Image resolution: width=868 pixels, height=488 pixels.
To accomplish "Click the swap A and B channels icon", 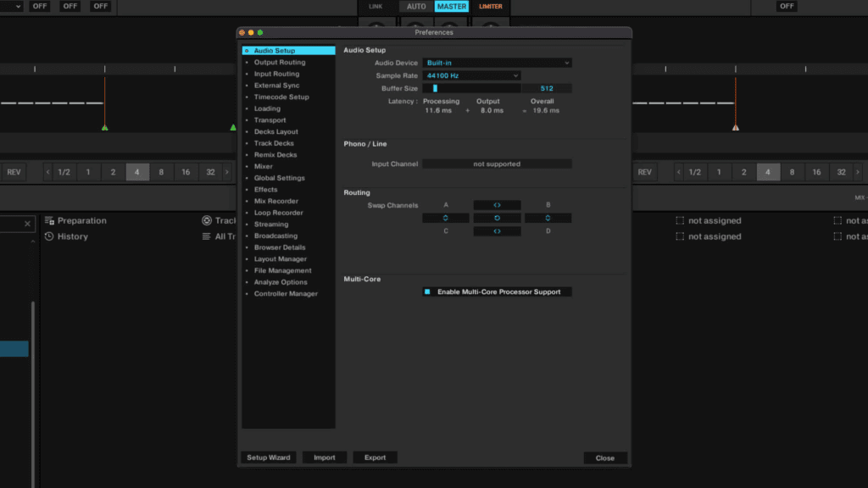I will tap(497, 205).
